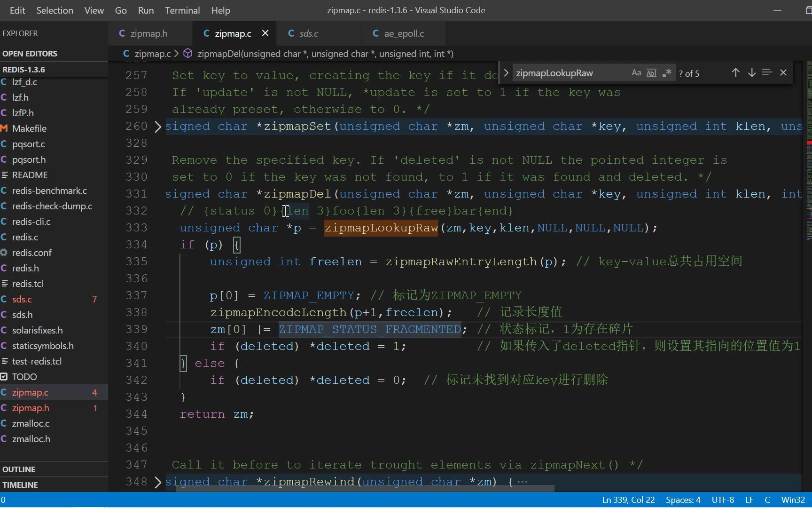Switch to the sds.c tab

click(309, 33)
